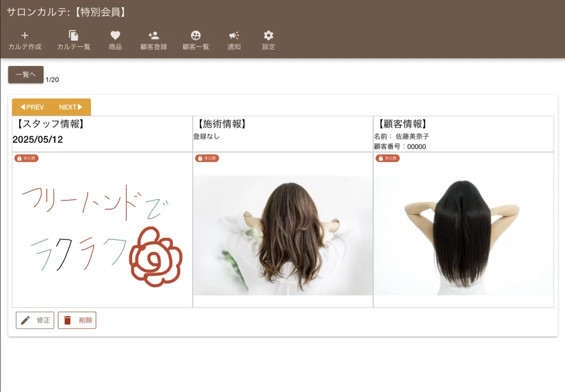
Task: Click the pencil icon on 修正 button
Action: click(x=25, y=320)
